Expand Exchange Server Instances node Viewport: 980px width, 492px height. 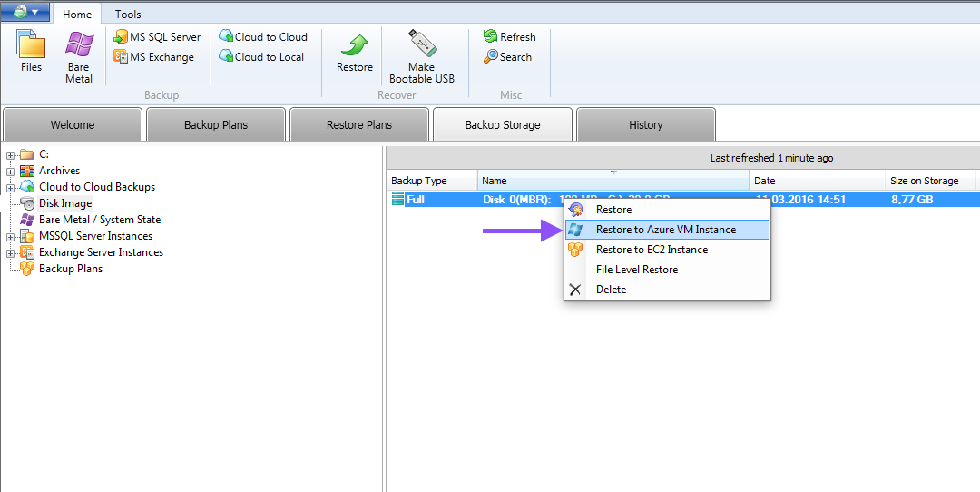tap(10, 252)
